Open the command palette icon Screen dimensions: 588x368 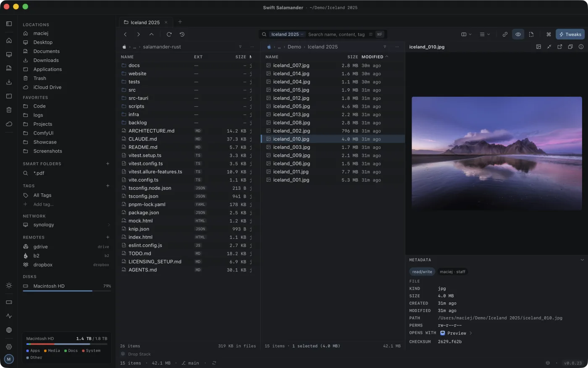(x=549, y=34)
